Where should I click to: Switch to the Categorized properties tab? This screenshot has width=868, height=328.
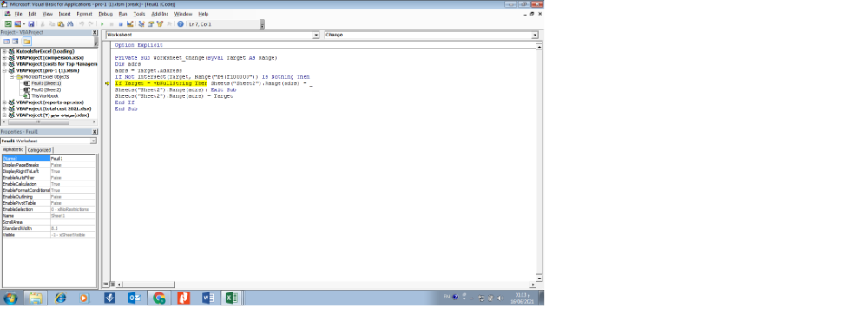39,150
